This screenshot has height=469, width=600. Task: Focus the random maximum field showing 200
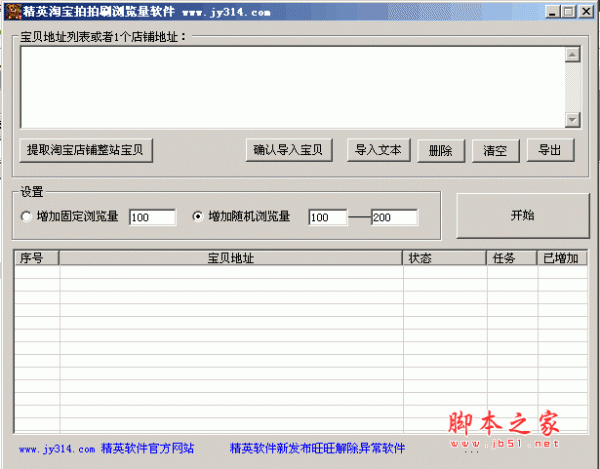click(395, 217)
